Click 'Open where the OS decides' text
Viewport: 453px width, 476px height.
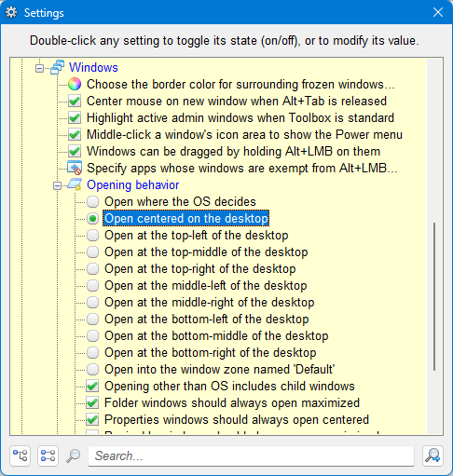coord(180,201)
